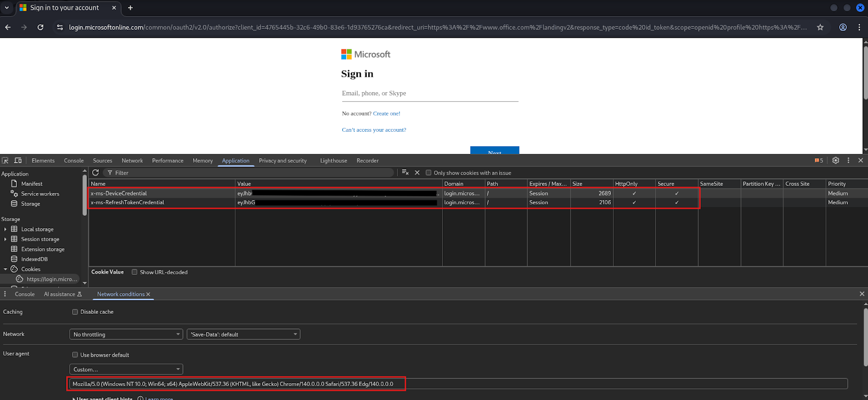
Task: Clear all cookies with the toolbar icon
Action: [405, 172]
